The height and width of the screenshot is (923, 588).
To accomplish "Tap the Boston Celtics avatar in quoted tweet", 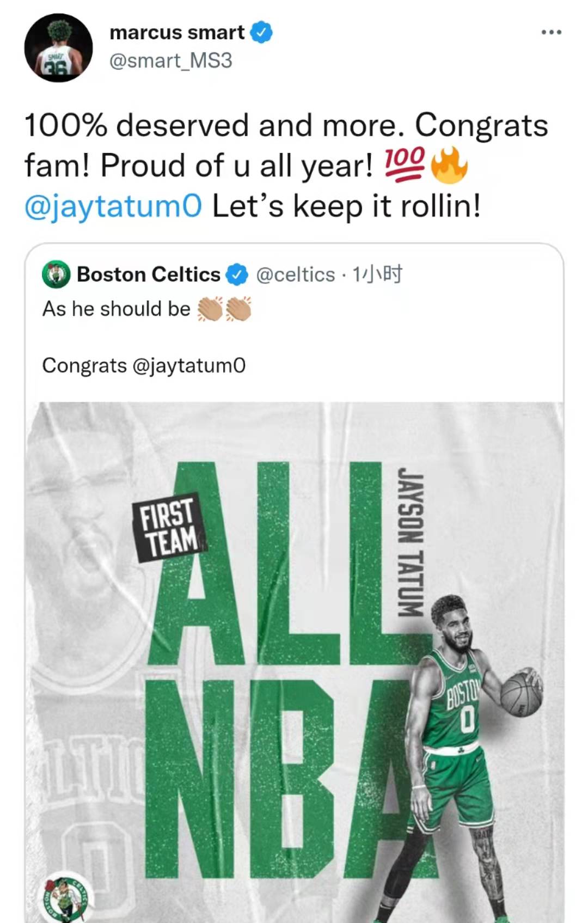I will point(56,274).
